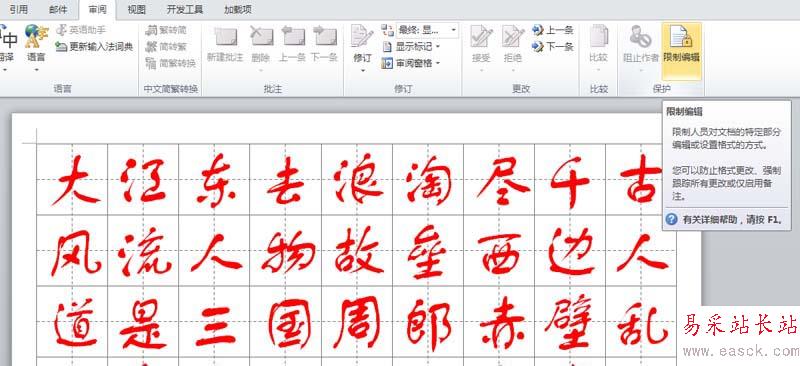Click the character 赤 in the third row
800x366 pixels.
(x=502, y=323)
